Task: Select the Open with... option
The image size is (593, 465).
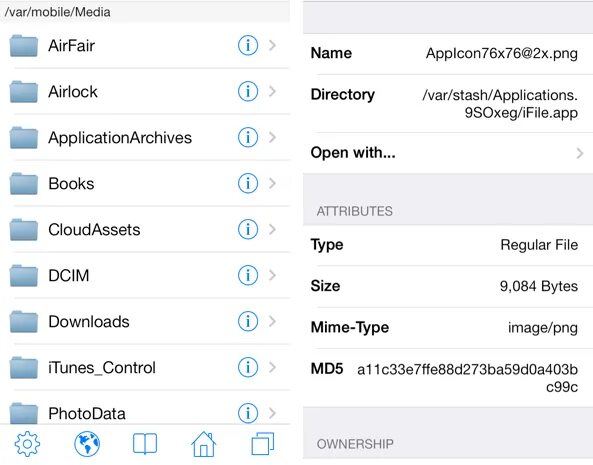Action: 448,153
